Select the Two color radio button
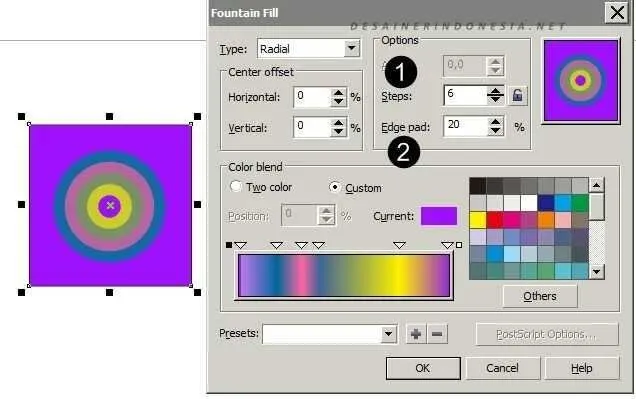 pyautogui.click(x=236, y=187)
